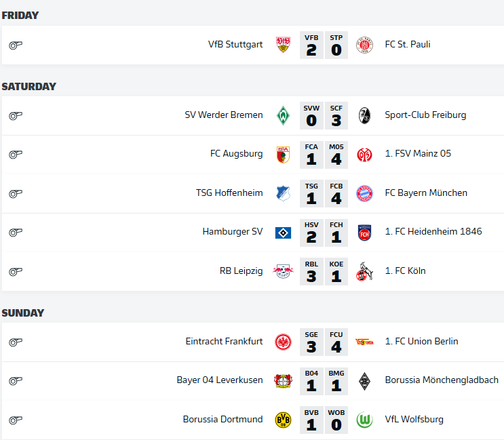
Task: Click the VfB Stuttgart club crest
Action: pos(283,45)
